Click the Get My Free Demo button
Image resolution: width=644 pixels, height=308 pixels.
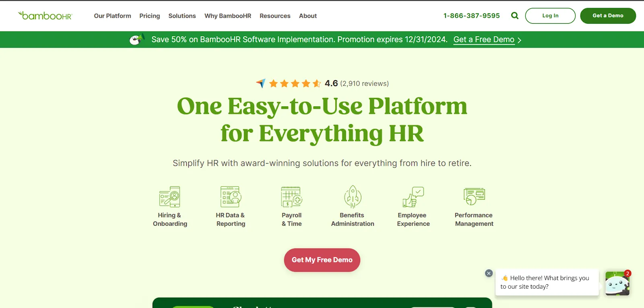pos(322,260)
